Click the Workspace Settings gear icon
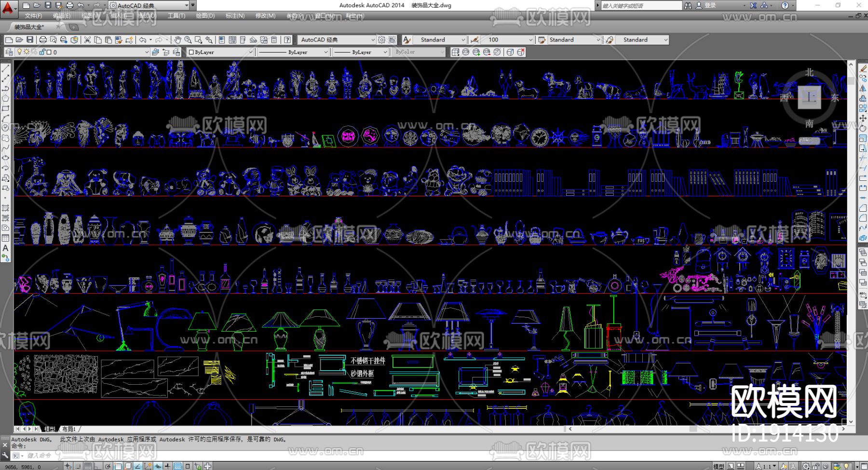The width and height of the screenshot is (868, 470). [x=382, y=40]
